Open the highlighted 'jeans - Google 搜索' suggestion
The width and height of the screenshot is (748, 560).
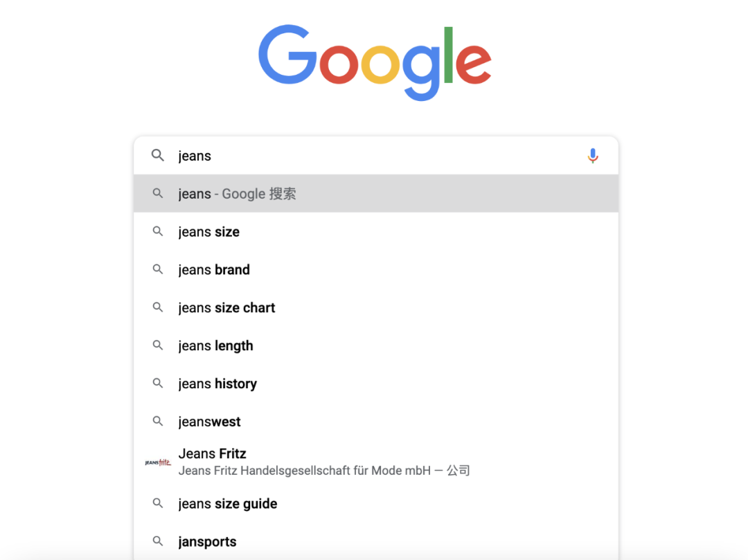tap(238, 194)
